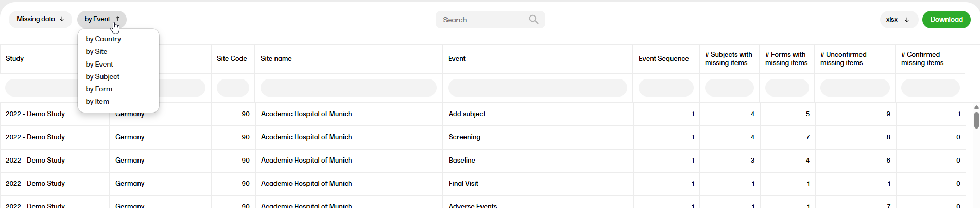Pick by Form in grouping menu
980x208 pixels.
(99, 89)
